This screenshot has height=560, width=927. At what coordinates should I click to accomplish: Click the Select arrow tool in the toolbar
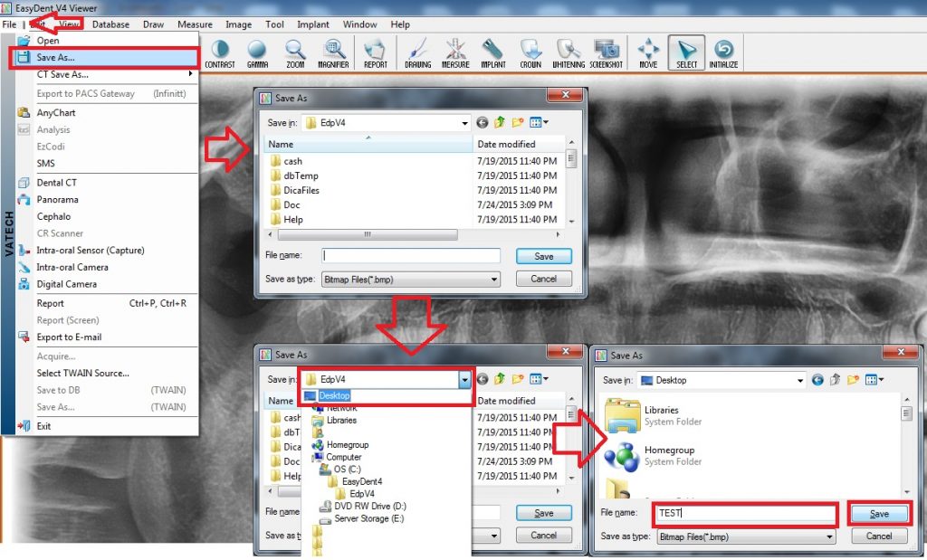686,53
